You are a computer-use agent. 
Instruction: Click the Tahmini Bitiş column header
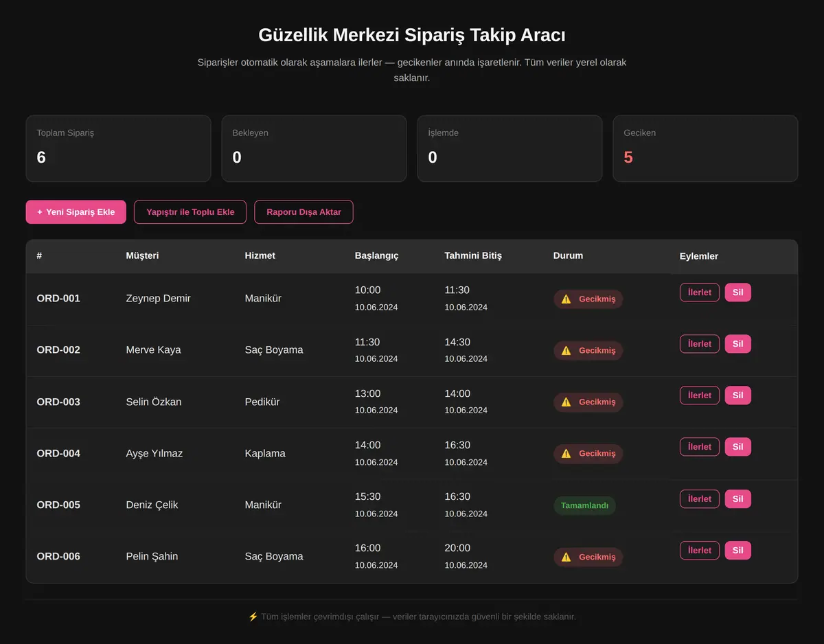point(473,255)
